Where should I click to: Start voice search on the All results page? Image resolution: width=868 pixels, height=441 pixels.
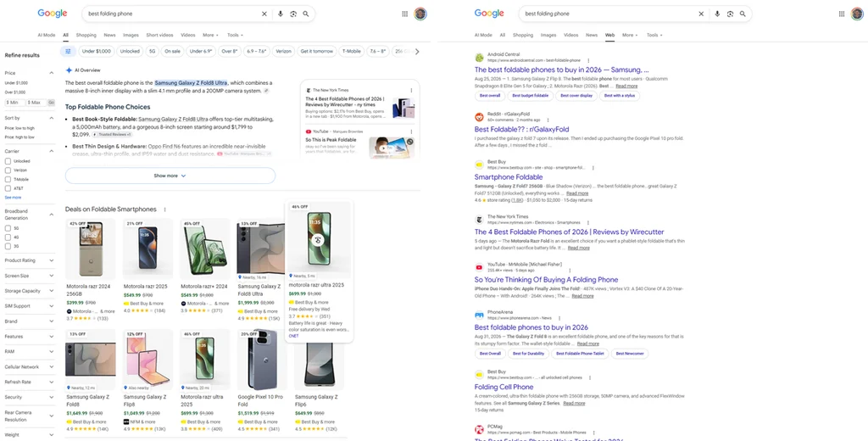(281, 14)
